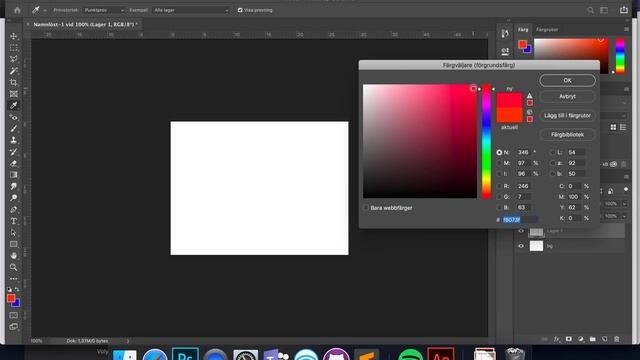Hide the Lager 1 layer
The height and width of the screenshot is (360, 640).
521,231
